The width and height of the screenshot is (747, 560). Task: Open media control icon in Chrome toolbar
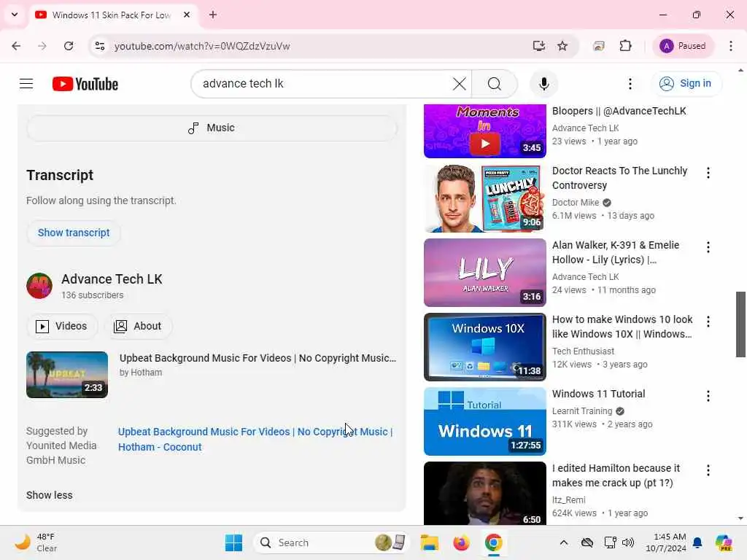coord(599,46)
